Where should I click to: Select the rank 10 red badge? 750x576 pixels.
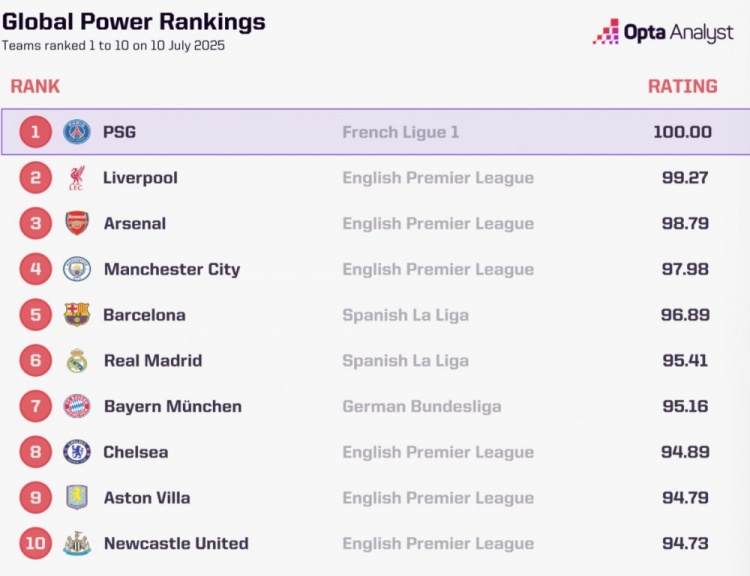36,543
